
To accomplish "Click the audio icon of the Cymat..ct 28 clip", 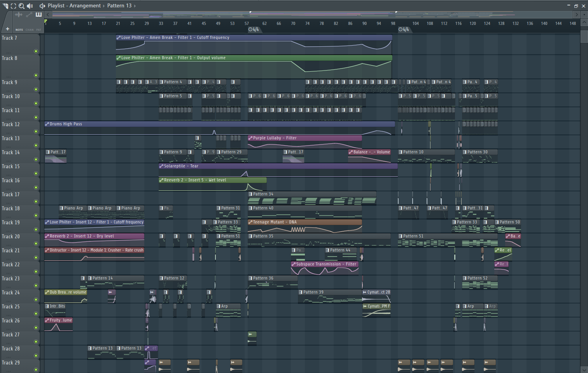I will tap(365, 292).
